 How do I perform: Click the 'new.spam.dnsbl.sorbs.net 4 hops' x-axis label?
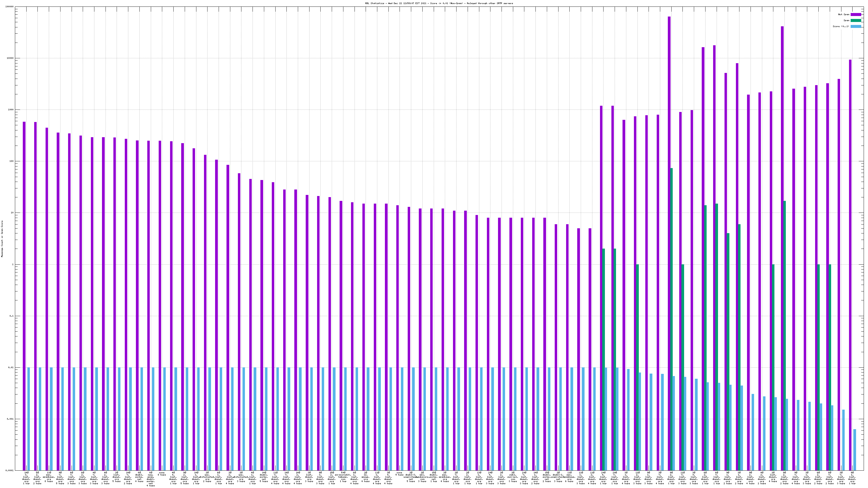tap(151, 480)
